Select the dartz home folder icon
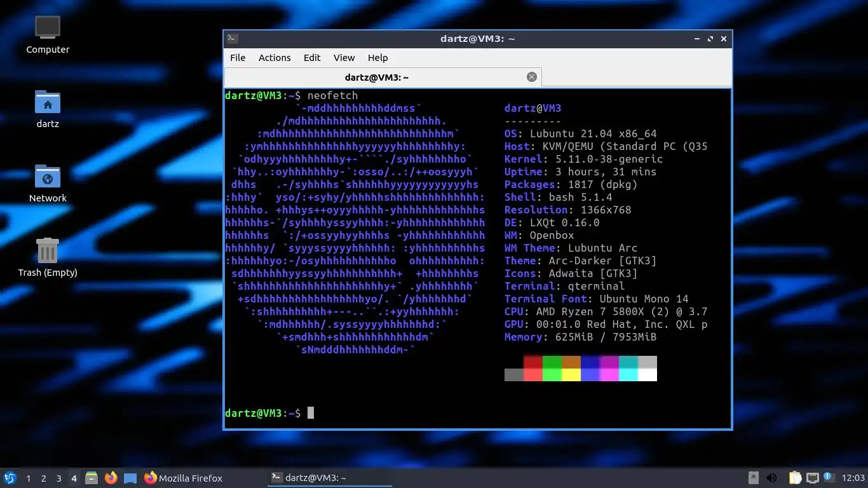The height and width of the screenshot is (488, 868). 48,109
